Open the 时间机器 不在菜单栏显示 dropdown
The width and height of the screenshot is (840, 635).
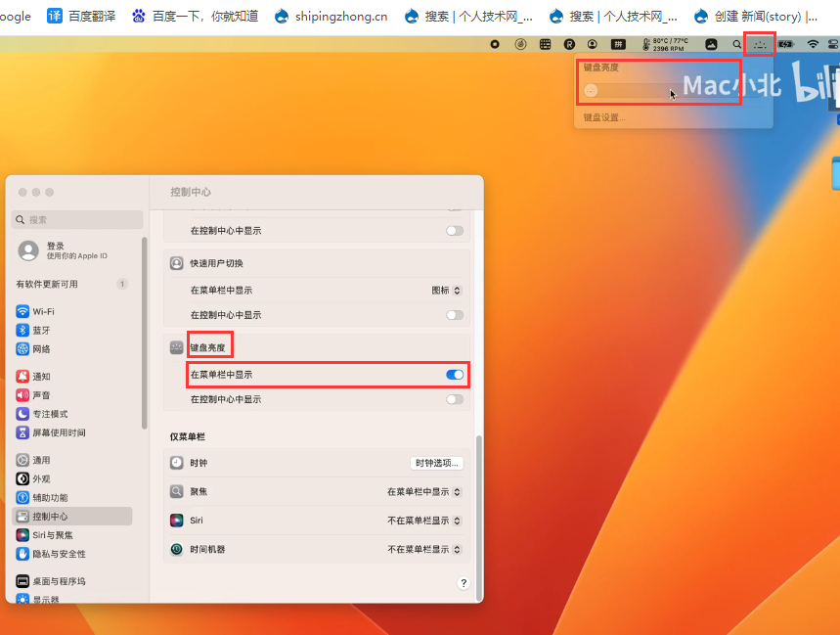(x=423, y=549)
